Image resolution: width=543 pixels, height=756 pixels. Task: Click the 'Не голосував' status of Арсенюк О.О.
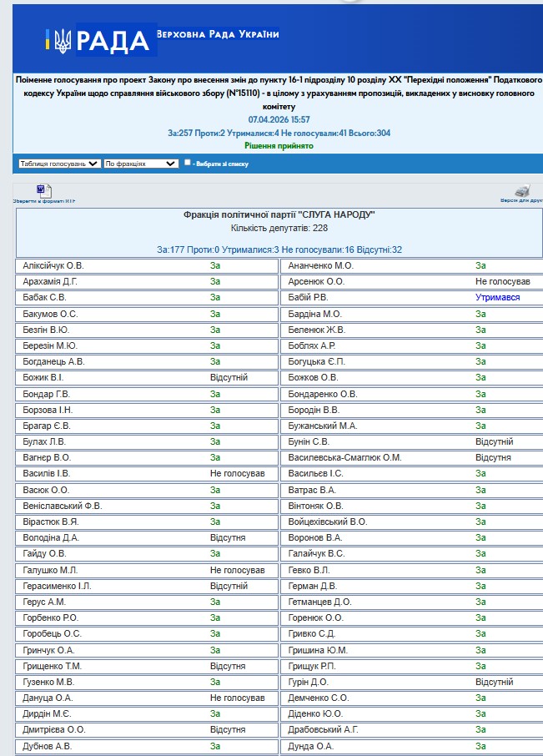(502, 281)
